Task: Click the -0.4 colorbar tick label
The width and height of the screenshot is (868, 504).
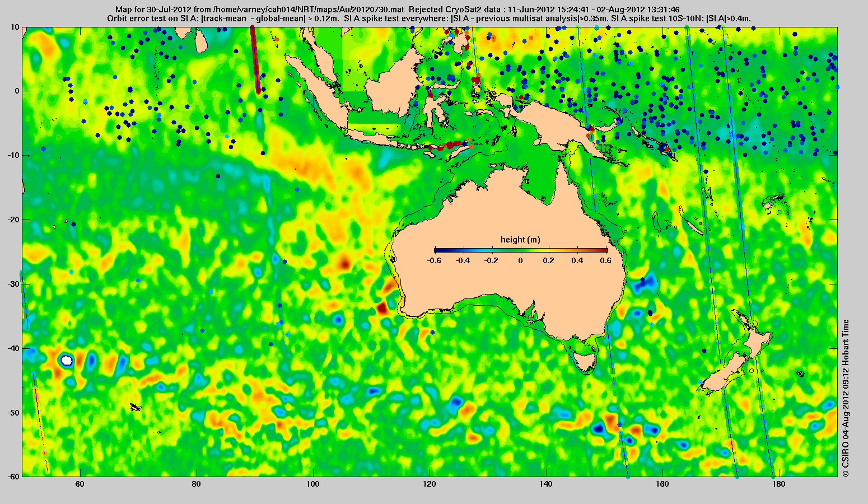Action: pos(463,260)
